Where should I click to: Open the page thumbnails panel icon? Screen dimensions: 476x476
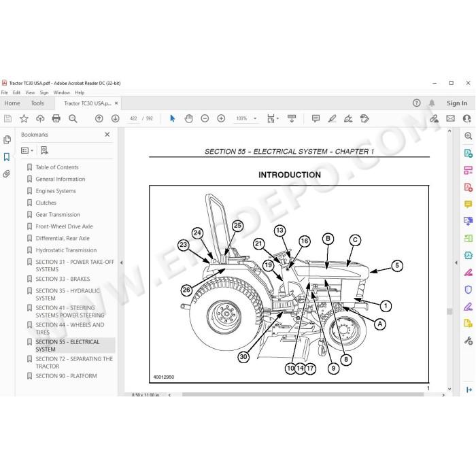coord(7,139)
